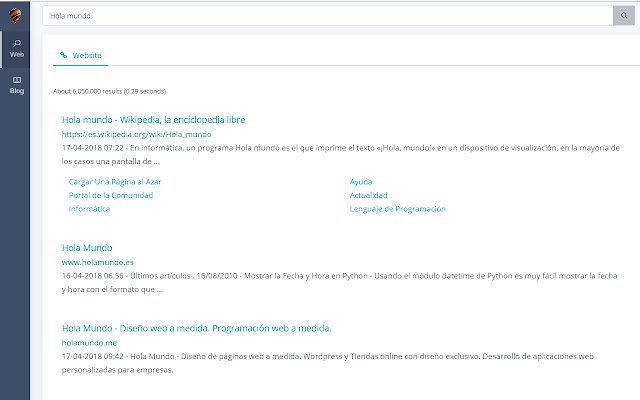This screenshot has height=400, width=640.
Task: Open the www.holamundo.es URL
Action: point(98,262)
